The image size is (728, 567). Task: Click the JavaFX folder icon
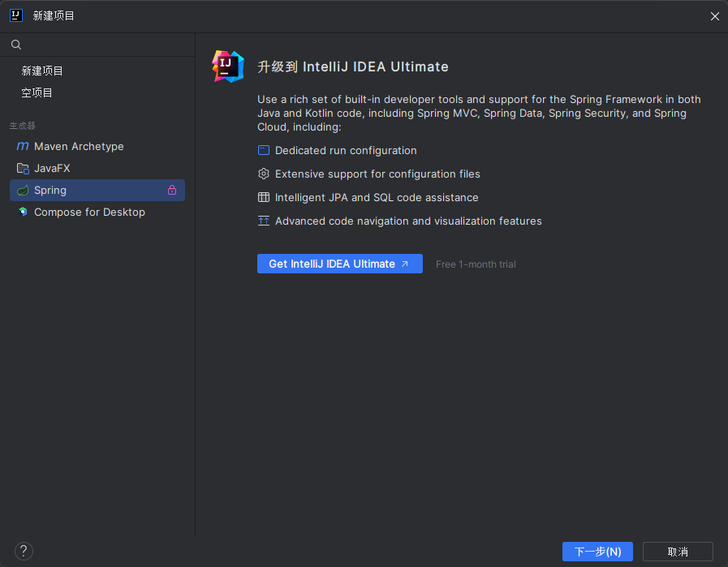(x=23, y=169)
